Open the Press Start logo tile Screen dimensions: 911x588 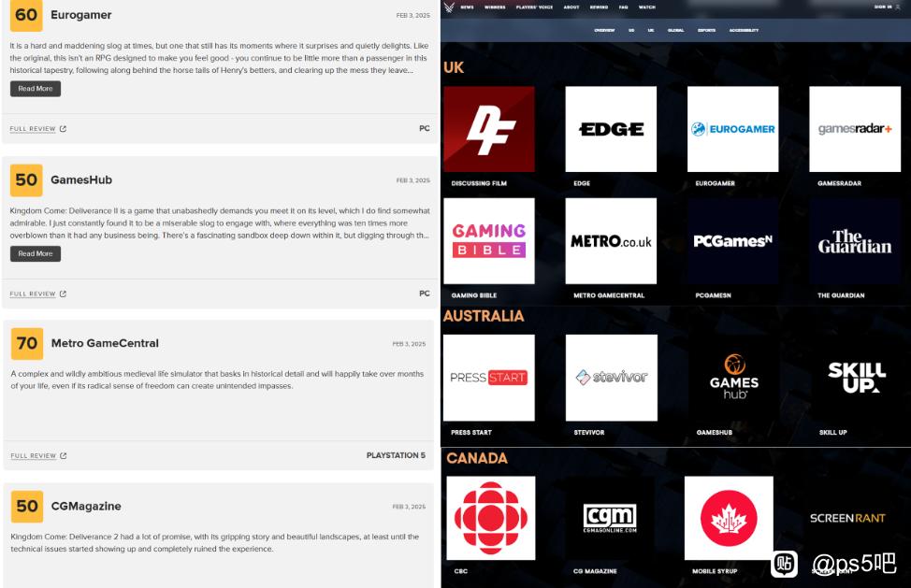pos(489,378)
